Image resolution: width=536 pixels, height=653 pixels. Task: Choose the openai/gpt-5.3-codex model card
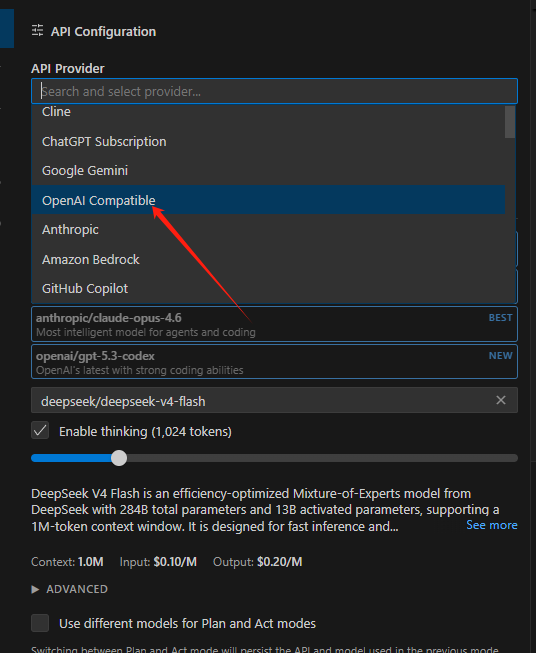274,362
